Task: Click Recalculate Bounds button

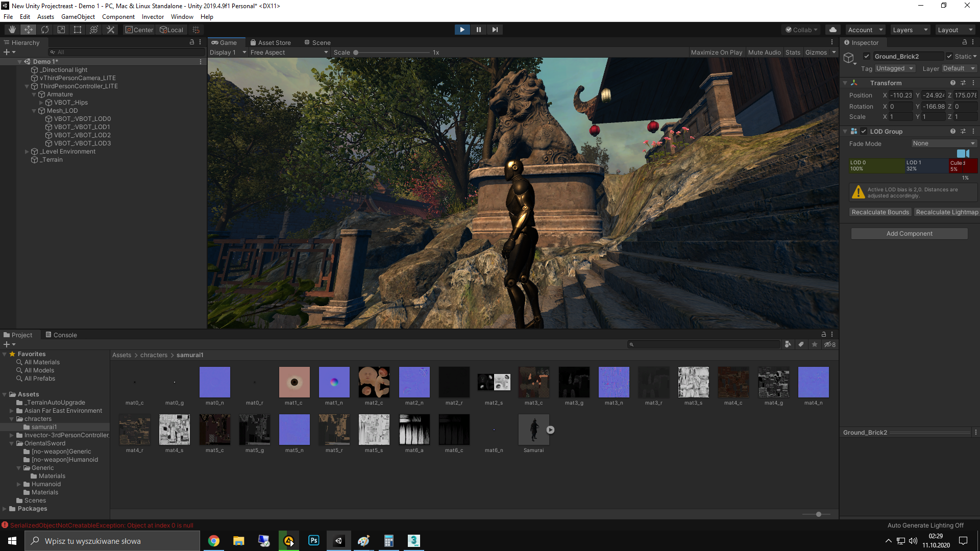Action: pos(880,212)
